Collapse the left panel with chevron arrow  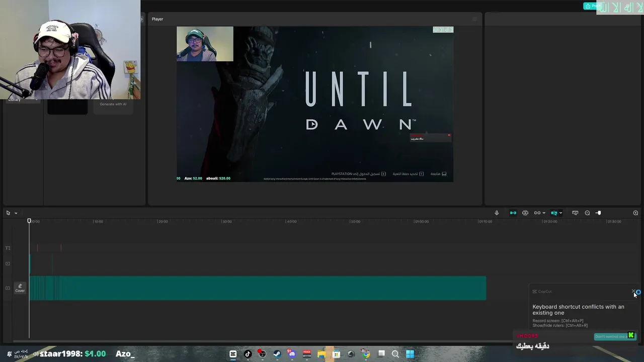[x=141, y=19]
